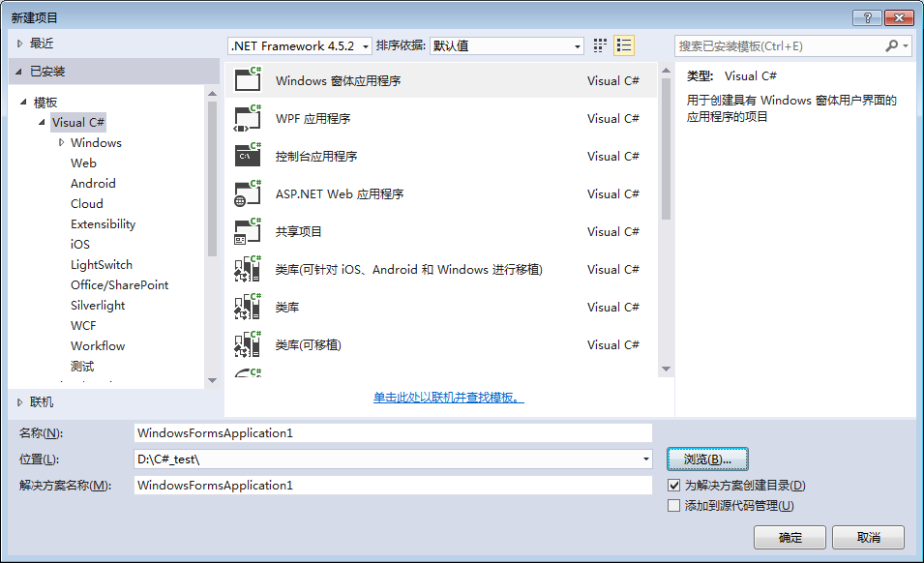
Task: Select the WPF 应用程序 template icon
Action: click(x=245, y=118)
